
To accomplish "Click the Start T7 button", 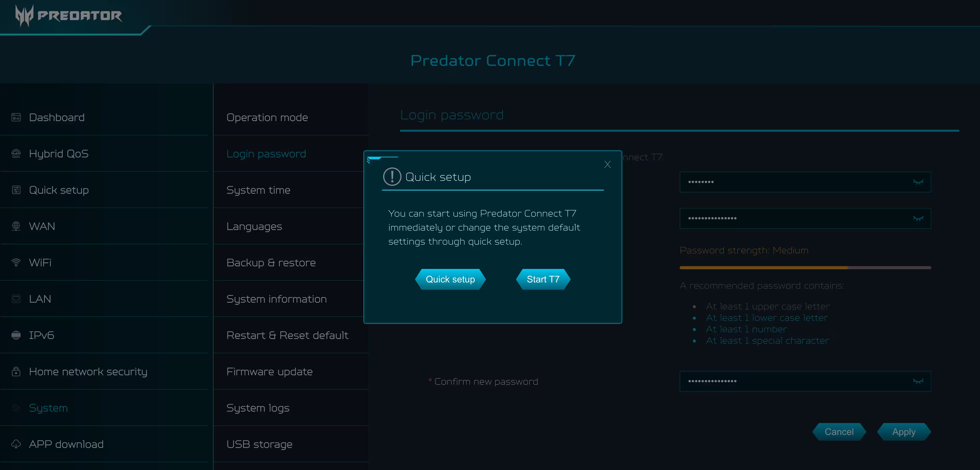I will (x=543, y=279).
